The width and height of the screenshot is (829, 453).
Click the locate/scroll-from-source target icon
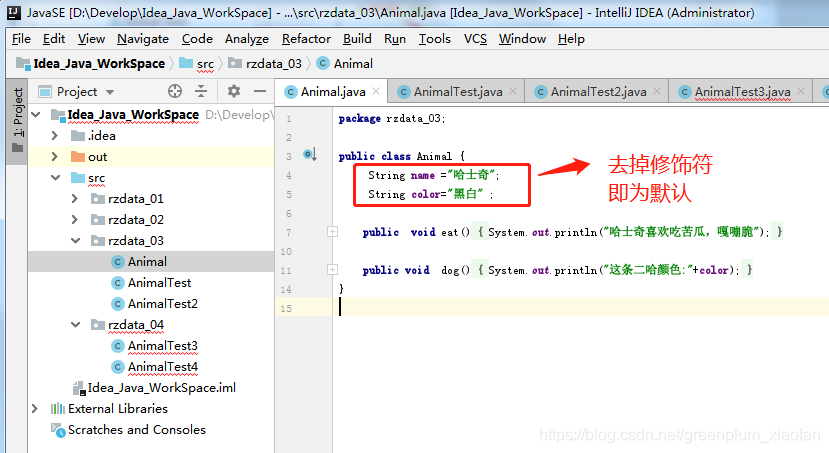174,91
